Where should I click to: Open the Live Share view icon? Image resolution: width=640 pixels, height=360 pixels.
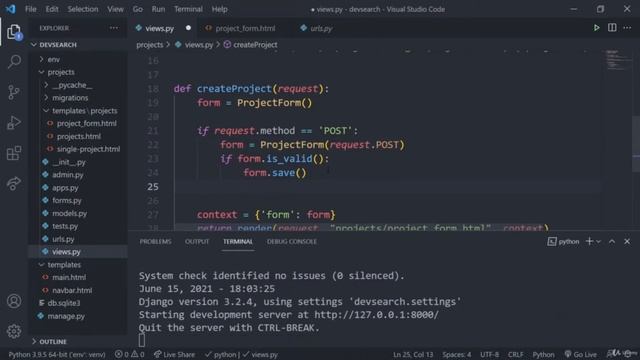13,183
